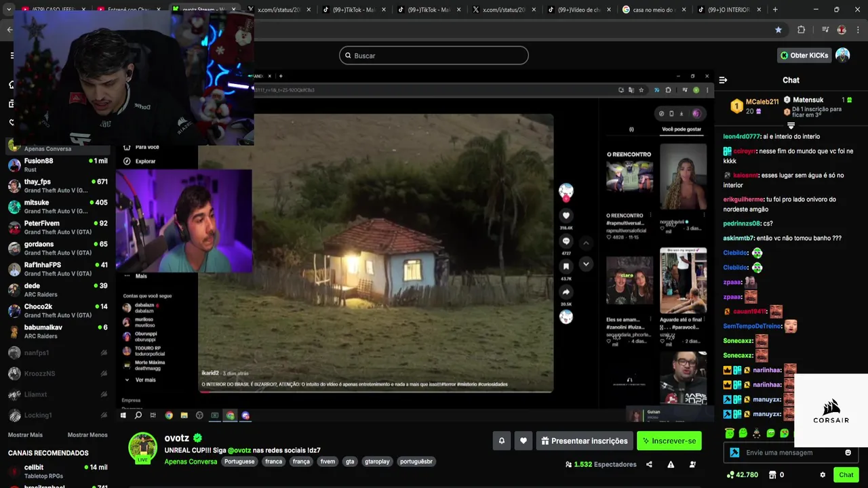Click the green Inscrever-se button

pyautogui.click(x=669, y=441)
